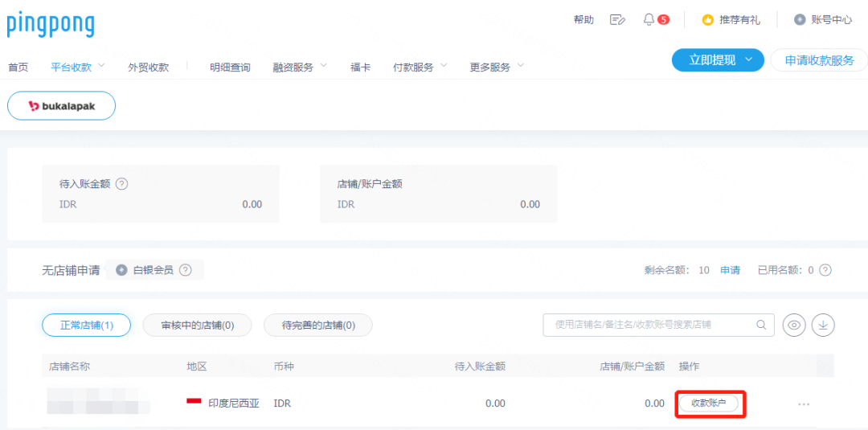The height and width of the screenshot is (430, 868).
Task: Click the download icon beside the store search
Action: tap(822, 325)
